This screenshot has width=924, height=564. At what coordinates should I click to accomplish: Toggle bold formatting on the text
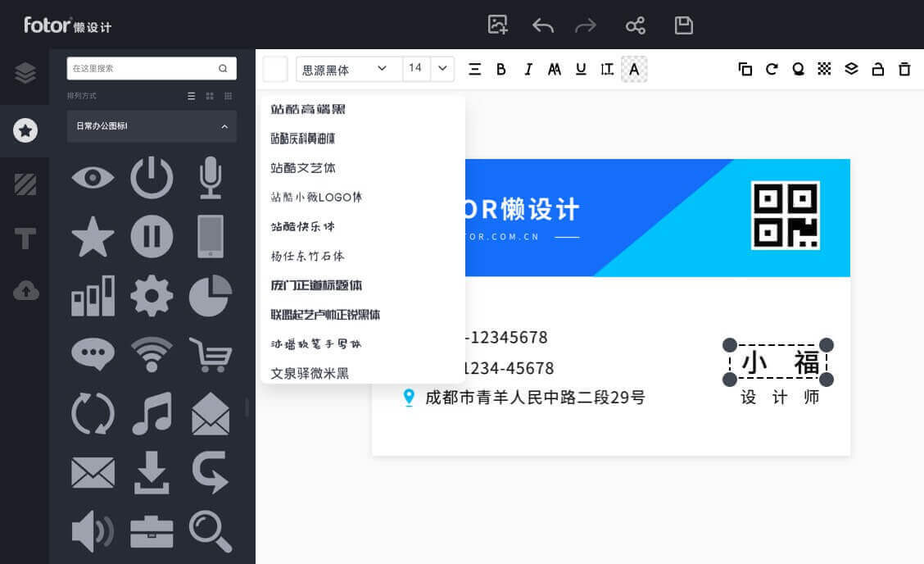click(501, 69)
